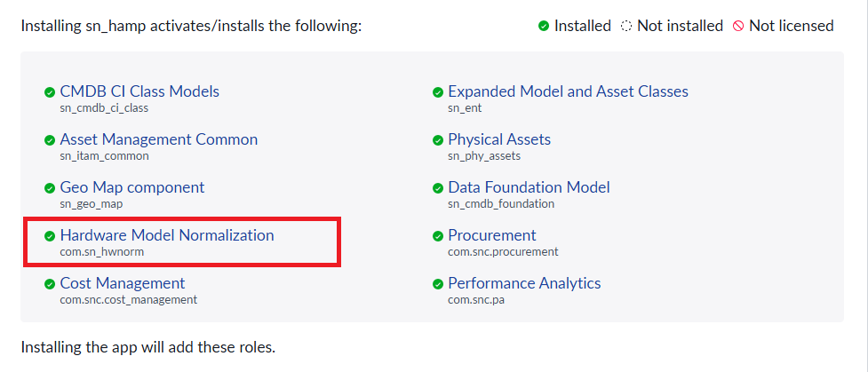
Task: Open the Cost Management link
Action: [x=123, y=283]
